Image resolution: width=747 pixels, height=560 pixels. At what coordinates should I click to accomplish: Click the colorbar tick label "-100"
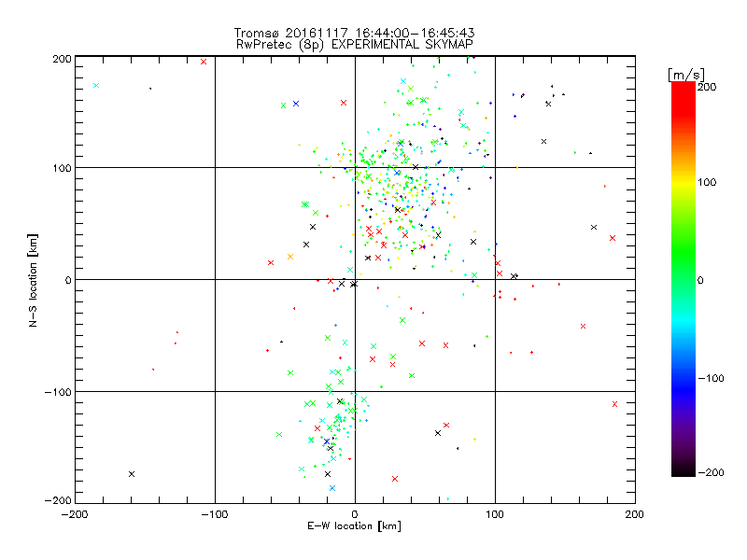(x=711, y=379)
